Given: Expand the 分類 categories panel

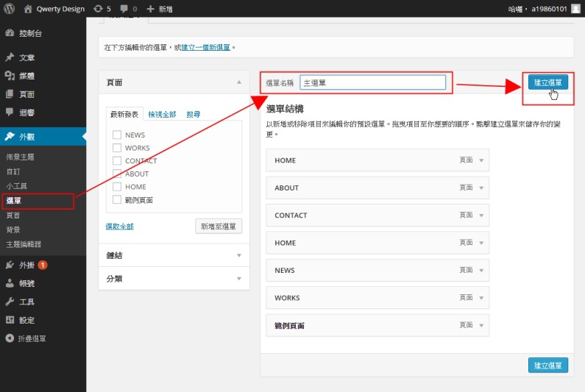Looking at the screenshot, I should [238, 279].
